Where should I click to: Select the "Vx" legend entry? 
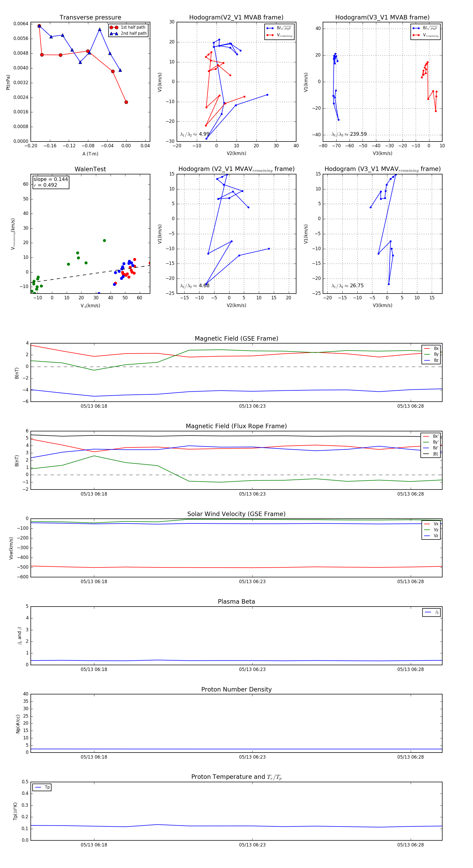pyautogui.click(x=431, y=524)
